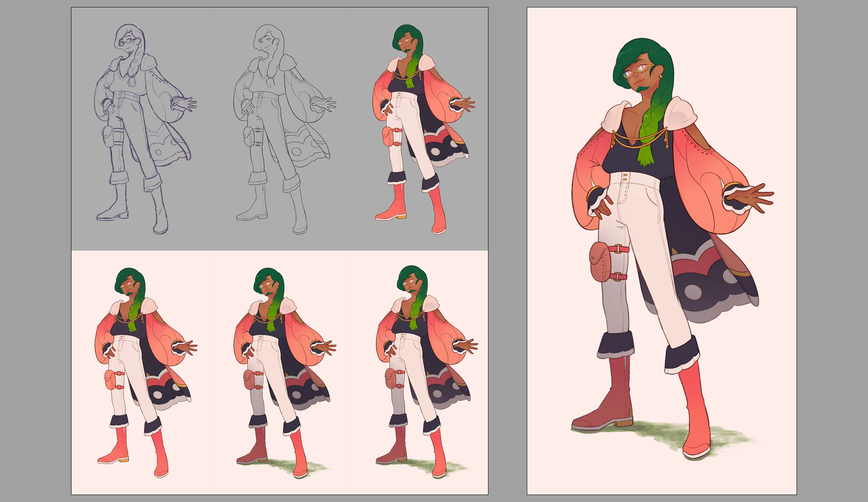This screenshot has width=868, height=502.
Task: Select bottom-right panel of process sheet
Action: point(419,372)
